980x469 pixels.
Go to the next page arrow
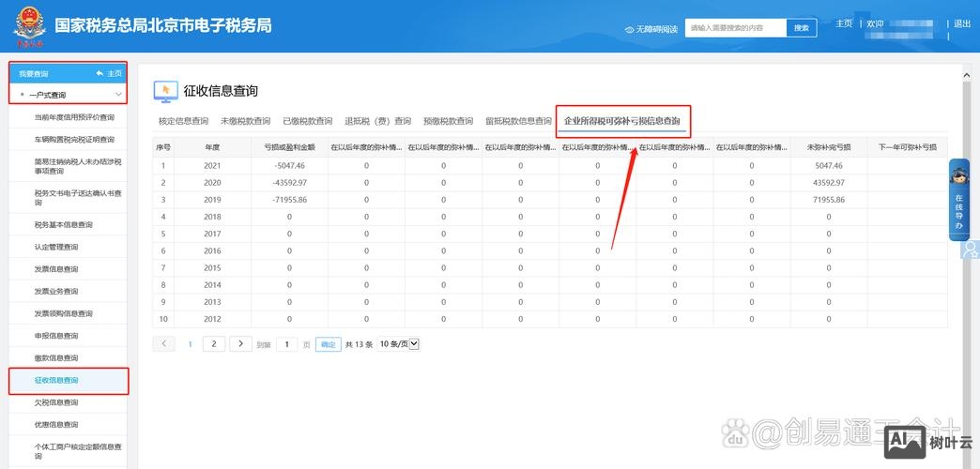click(240, 344)
